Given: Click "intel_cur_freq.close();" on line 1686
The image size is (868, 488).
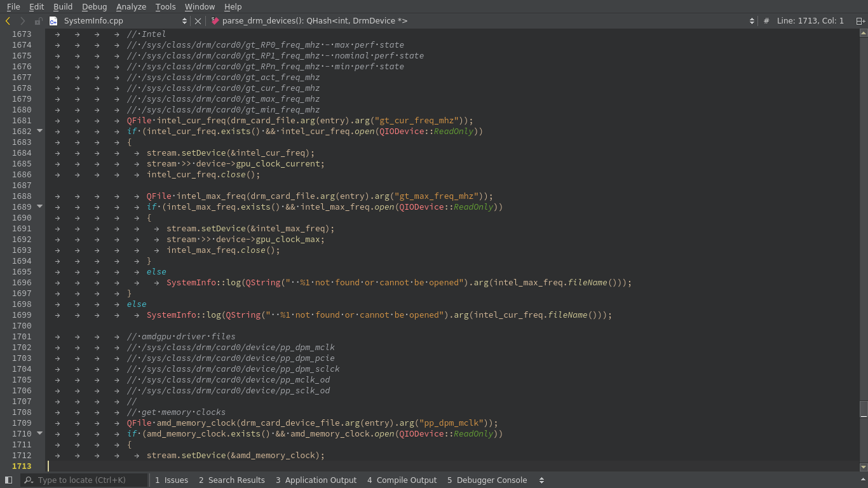Looking at the screenshot, I should point(203,175).
